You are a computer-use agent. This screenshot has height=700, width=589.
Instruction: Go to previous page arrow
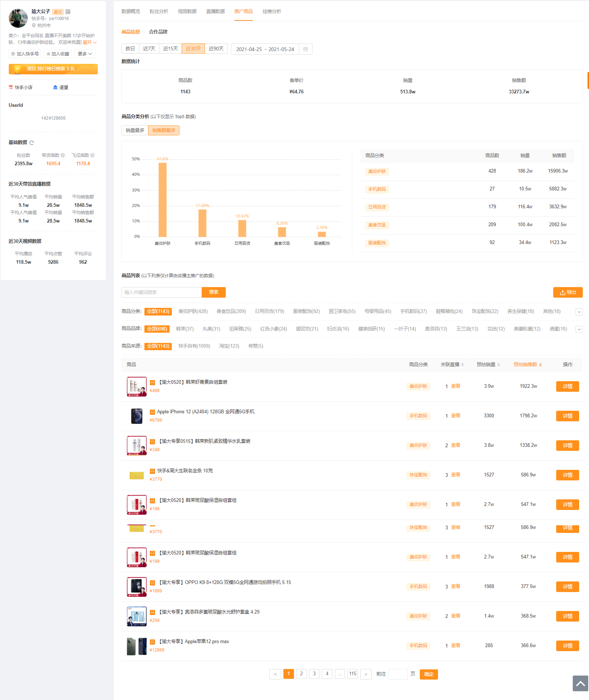pos(275,674)
